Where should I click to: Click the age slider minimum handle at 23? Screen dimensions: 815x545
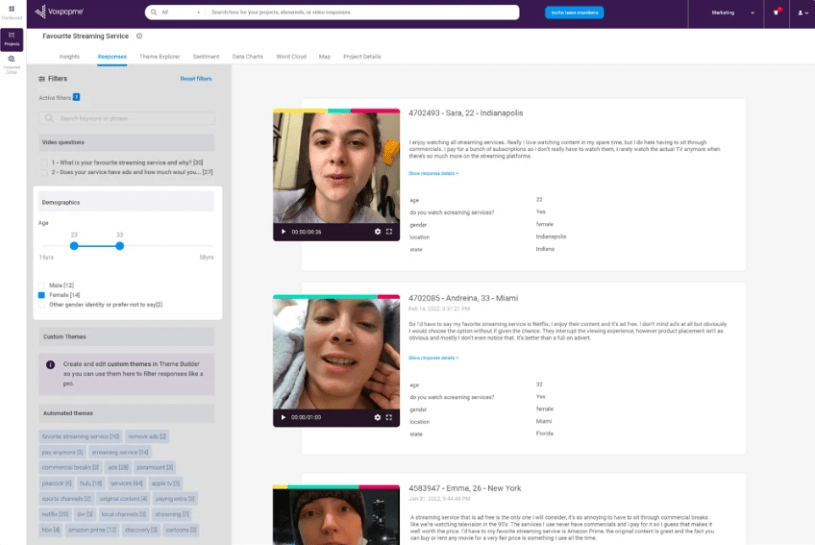(74, 246)
